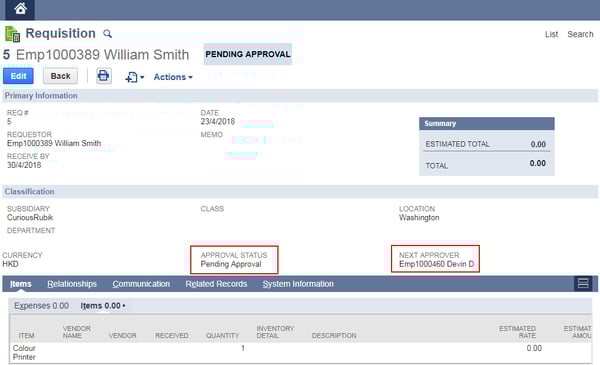Open the Related Records tab
The height and width of the screenshot is (365, 600).
[x=216, y=284]
